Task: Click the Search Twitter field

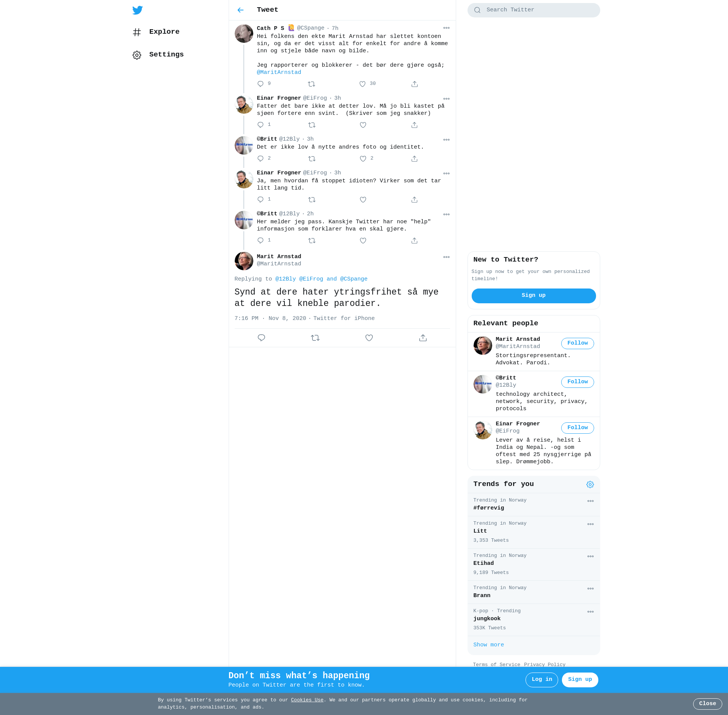Action: coord(533,10)
